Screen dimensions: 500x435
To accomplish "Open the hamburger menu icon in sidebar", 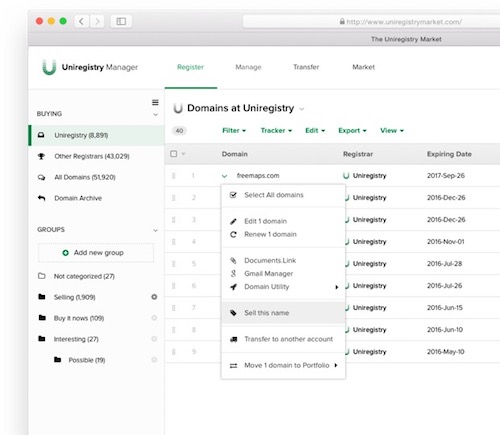I will click(x=155, y=102).
